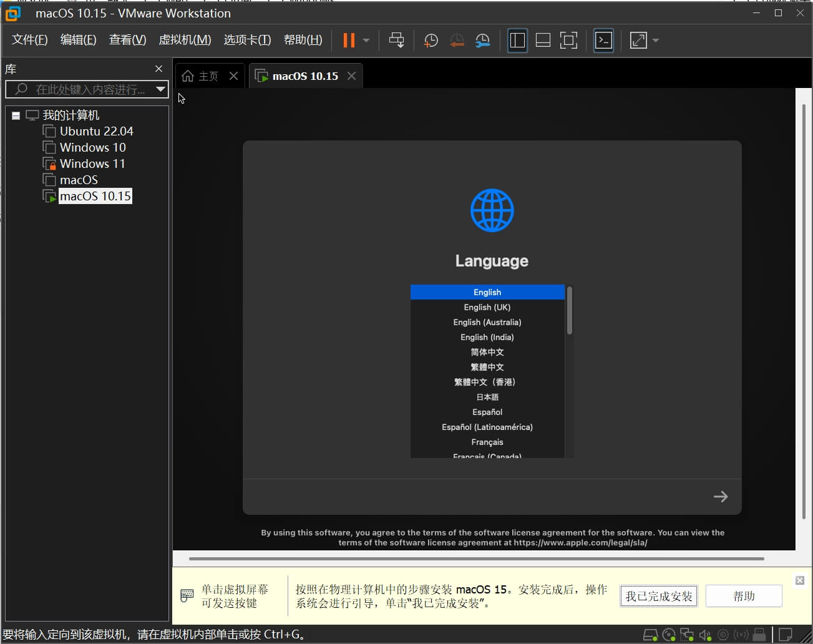The width and height of the screenshot is (813, 644).
Task: Take a snapshot of the virtual machine
Action: click(431, 41)
